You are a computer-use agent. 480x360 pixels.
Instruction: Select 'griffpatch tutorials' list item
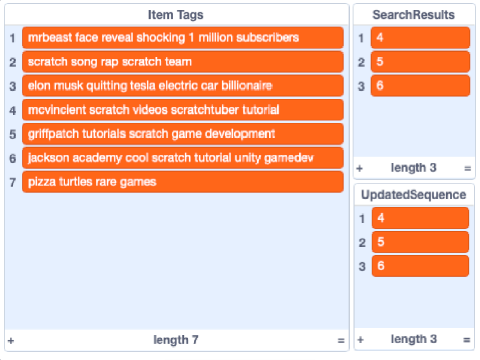[x=183, y=134]
